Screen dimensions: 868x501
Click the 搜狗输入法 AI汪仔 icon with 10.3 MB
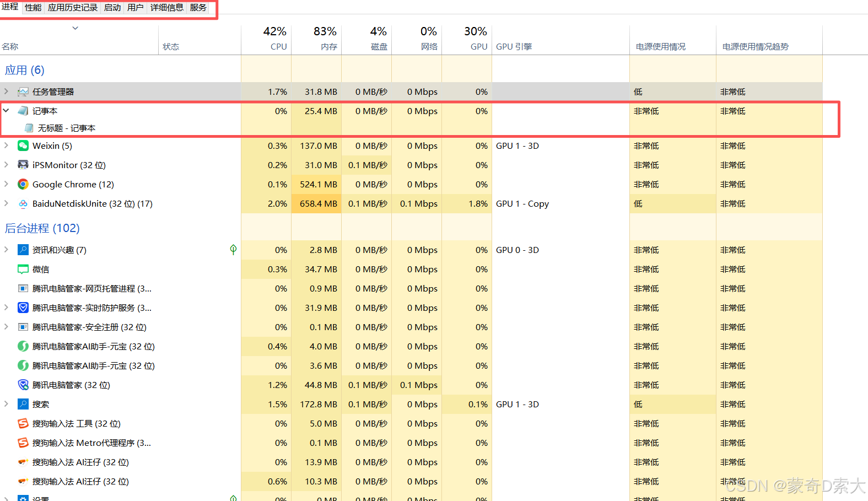[23, 482]
